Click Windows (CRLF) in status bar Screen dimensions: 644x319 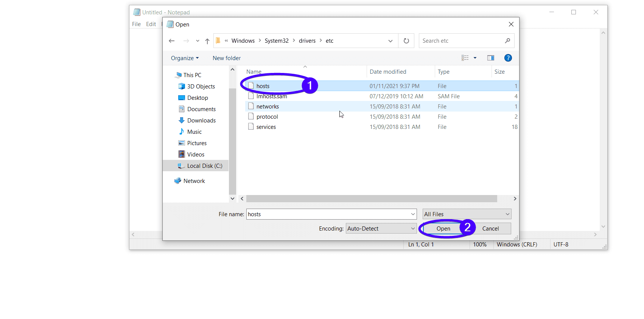tap(517, 245)
